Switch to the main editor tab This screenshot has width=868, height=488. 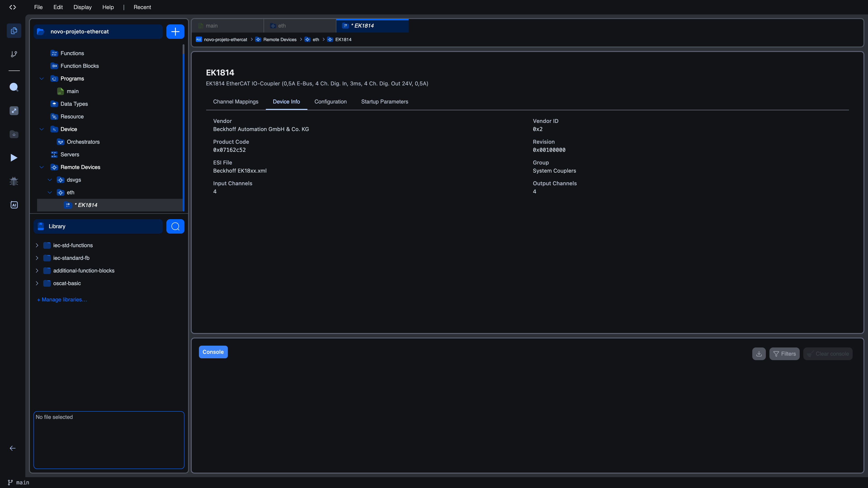228,26
